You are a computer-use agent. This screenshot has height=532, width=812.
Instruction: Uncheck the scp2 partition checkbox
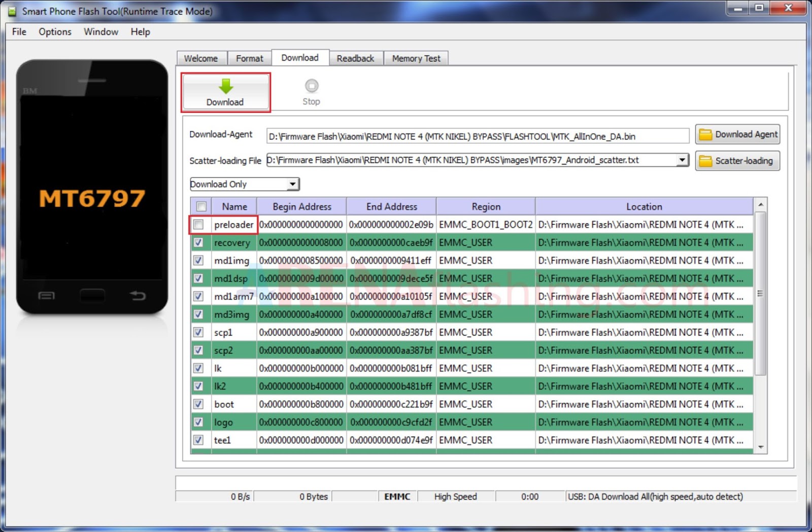[198, 350]
